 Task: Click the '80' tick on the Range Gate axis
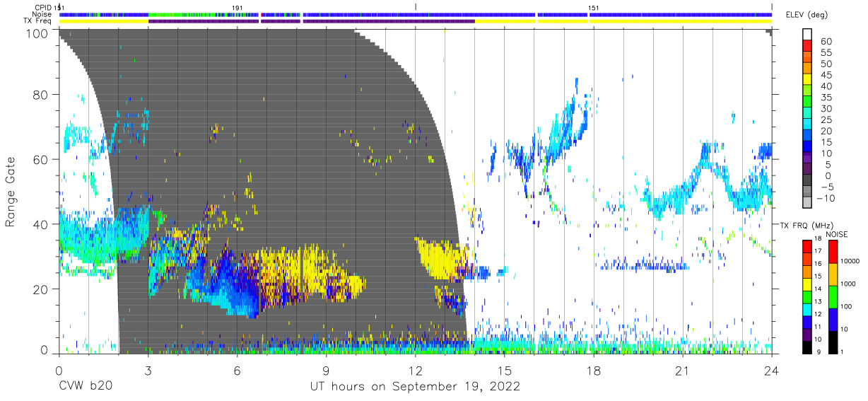[40, 95]
